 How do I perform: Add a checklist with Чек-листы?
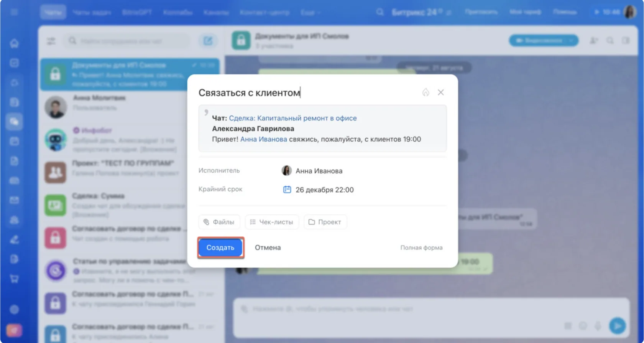[x=272, y=222]
